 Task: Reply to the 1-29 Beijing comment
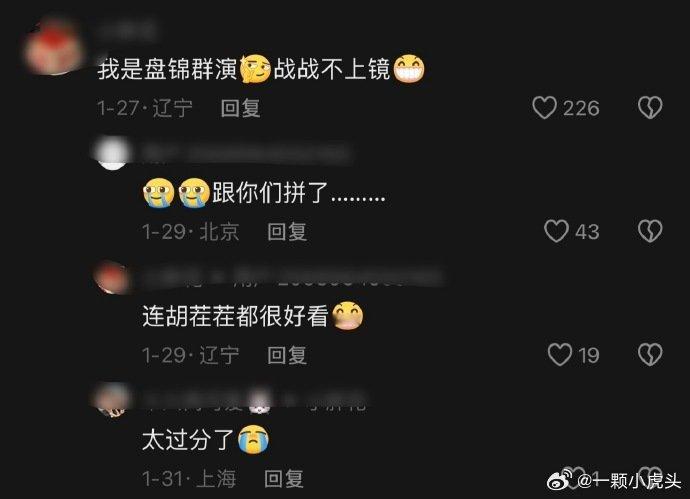pos(287,232)
